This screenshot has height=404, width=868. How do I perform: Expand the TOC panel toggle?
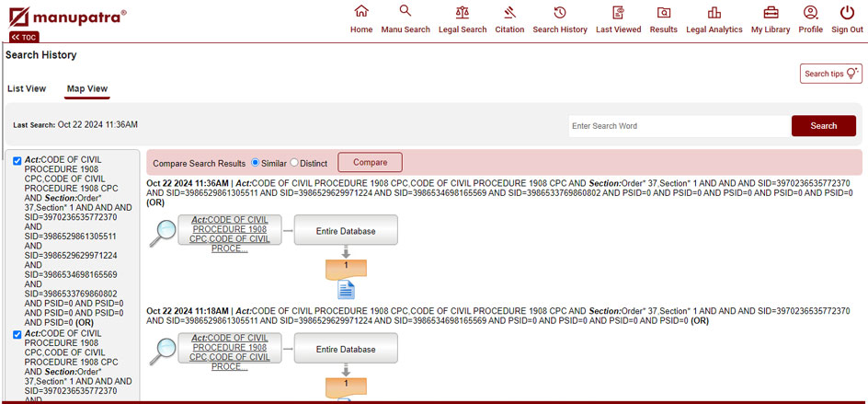[x=24, y=37]
